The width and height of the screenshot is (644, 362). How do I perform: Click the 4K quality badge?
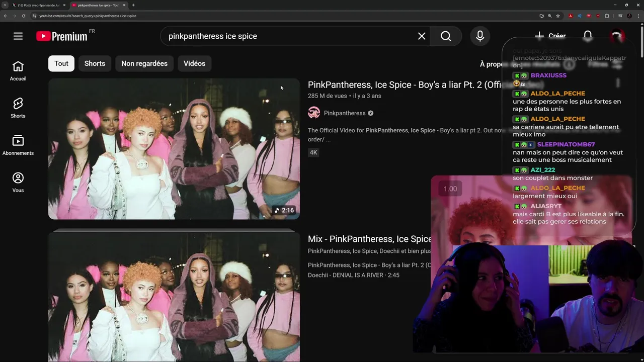(x=313, y=152)
